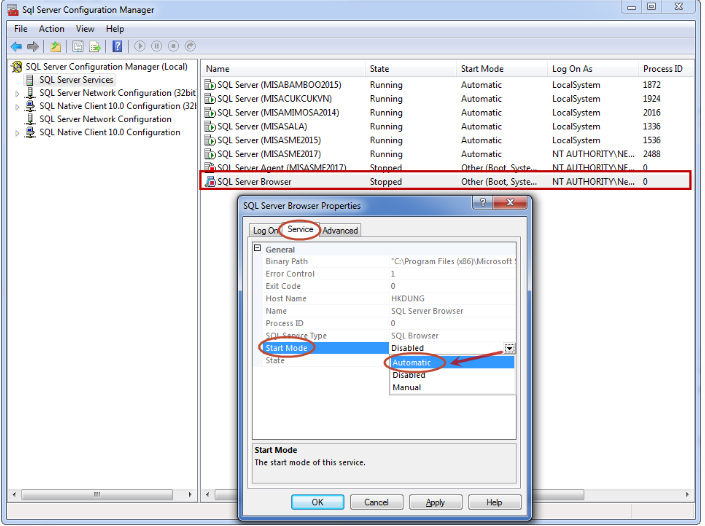
Task: Switch to the Service tab
Action: pos(300,229)
